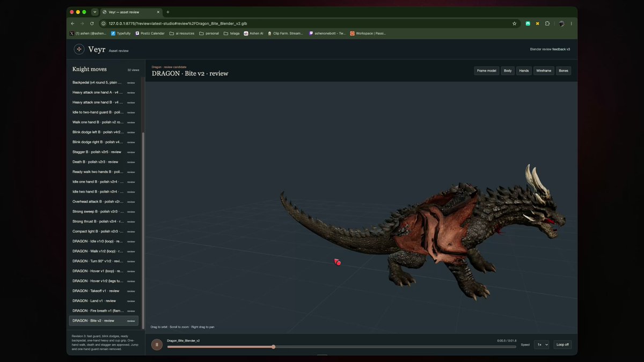Viewport: 644px width, 362px height.
Task: Open the Backpedal v4 round 5 review
Action: point(104,83)
